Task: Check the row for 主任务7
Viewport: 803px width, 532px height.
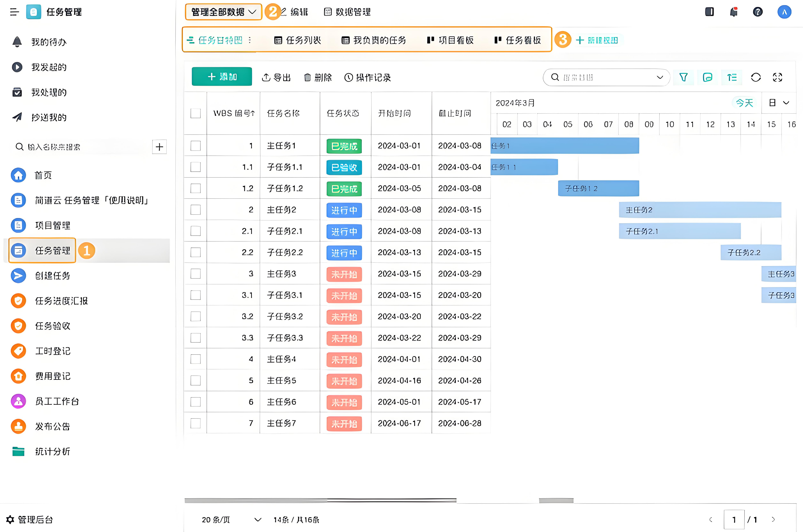Action: [195, 423]
